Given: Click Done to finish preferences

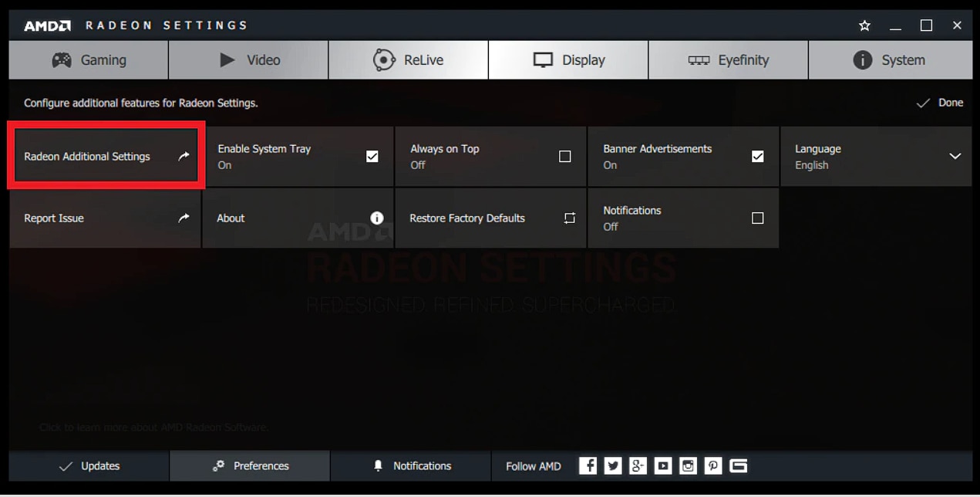Looking at the screenshot, I should tap(939, 103).
